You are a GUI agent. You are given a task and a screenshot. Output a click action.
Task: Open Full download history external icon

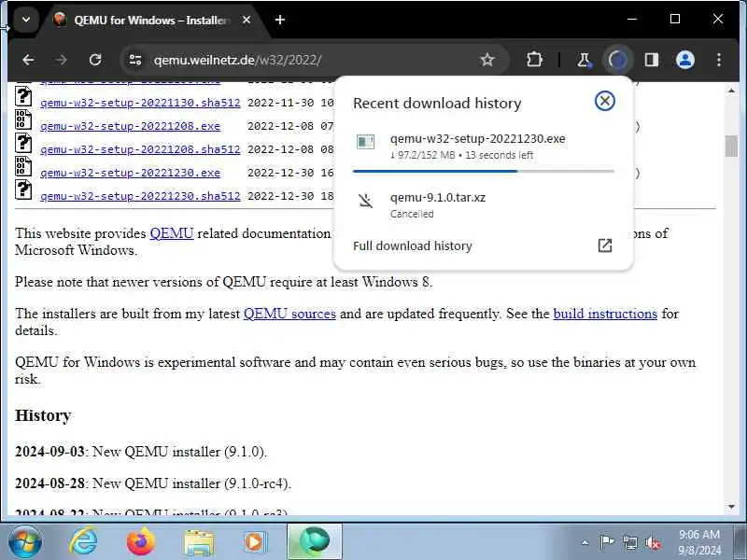604,245
